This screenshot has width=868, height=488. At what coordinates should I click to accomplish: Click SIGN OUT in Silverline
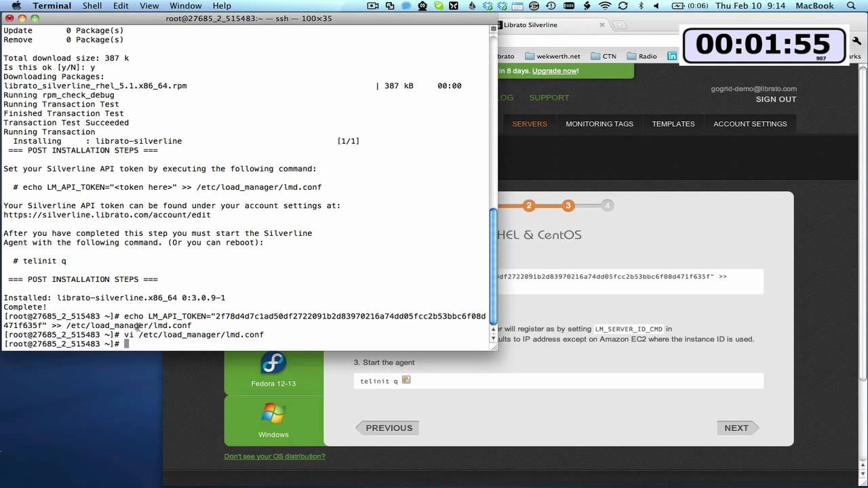(776, 100)
